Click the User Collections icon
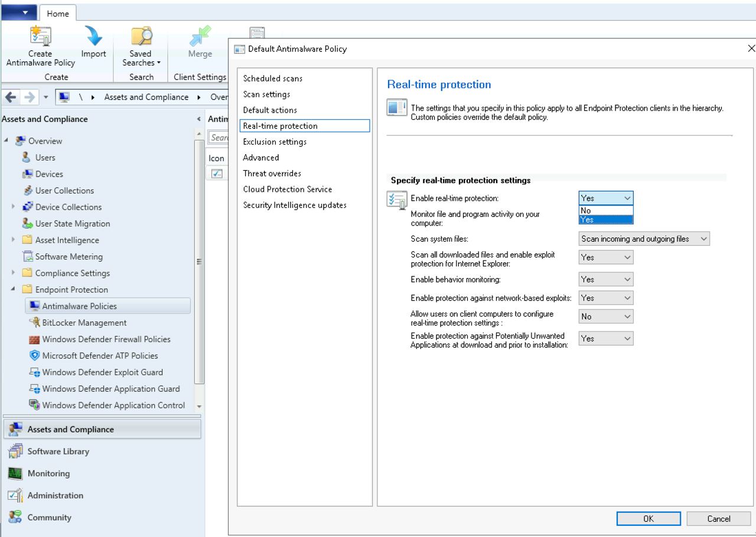The image size is (756, 537). point(28,190)
